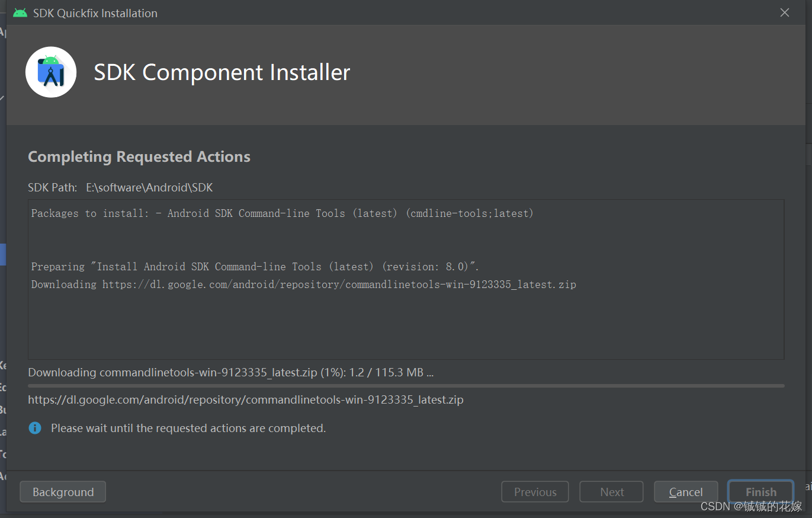This screenshot has height=518, width=812.
Task: Click the Next button
Action: pyautogui.click(x=611, y=492)
